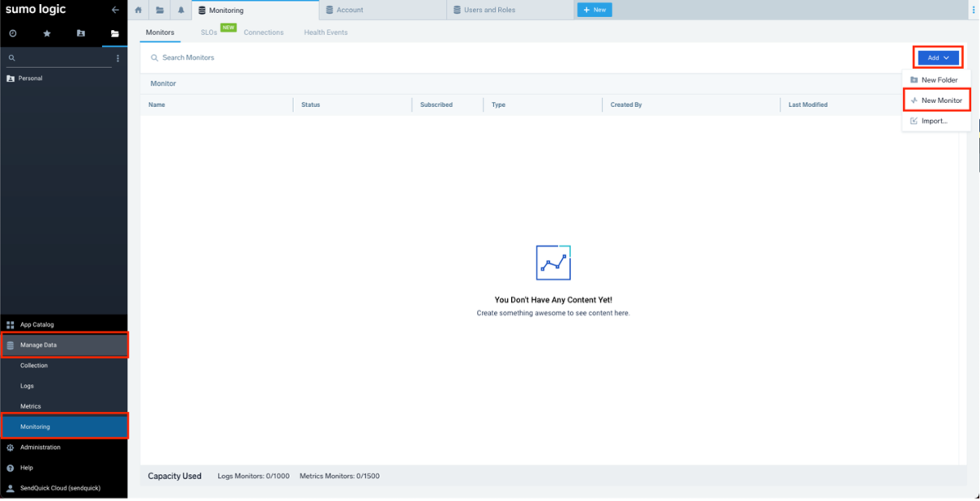Select the SLOs sub-tab
The width and height of the screenshot is (980, 501).
tap(209, 33)
